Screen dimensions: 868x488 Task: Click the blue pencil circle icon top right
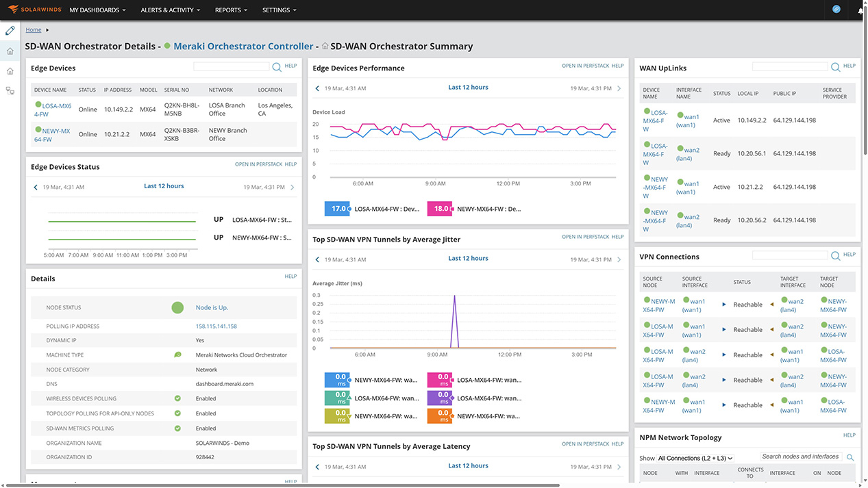pyautogui.click(x=836, y=10)
